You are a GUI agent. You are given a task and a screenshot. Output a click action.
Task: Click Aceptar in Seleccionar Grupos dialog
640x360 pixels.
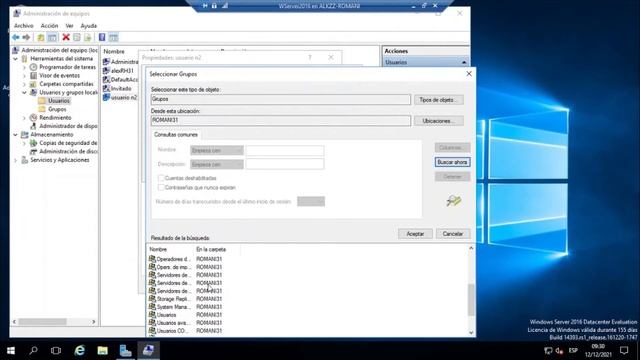point(415,234)
